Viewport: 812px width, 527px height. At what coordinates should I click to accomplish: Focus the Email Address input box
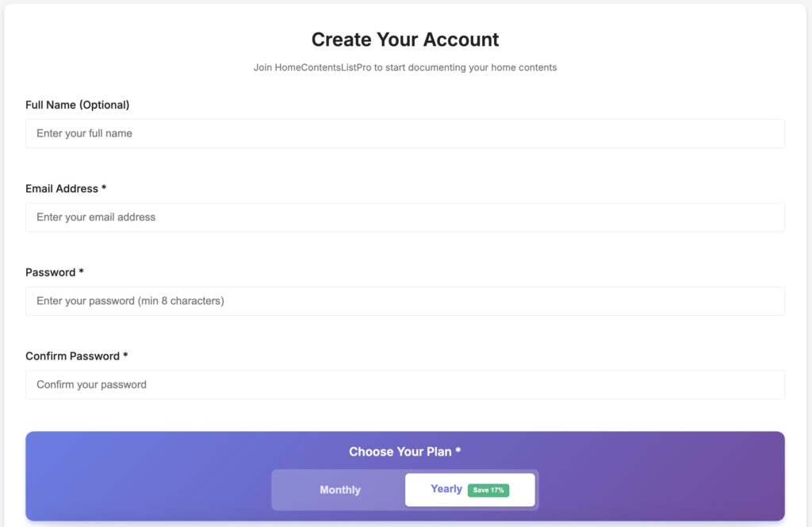[404, 217]
